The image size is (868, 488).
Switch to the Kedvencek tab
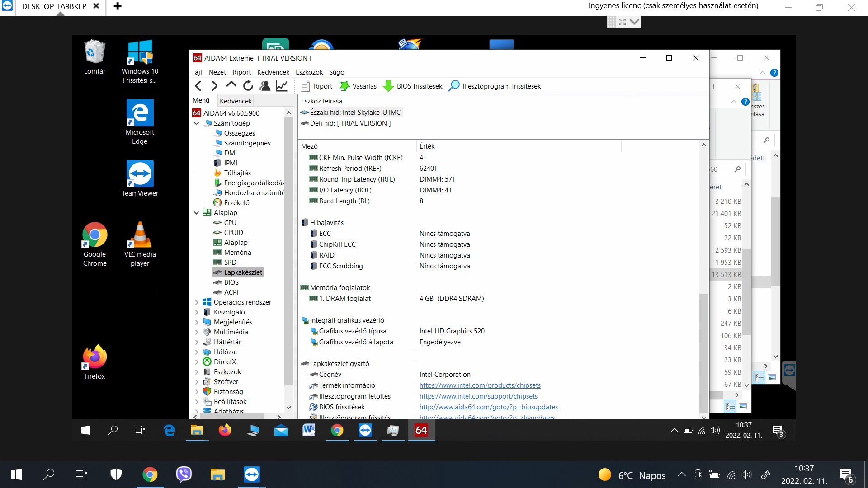pos(236,101)
